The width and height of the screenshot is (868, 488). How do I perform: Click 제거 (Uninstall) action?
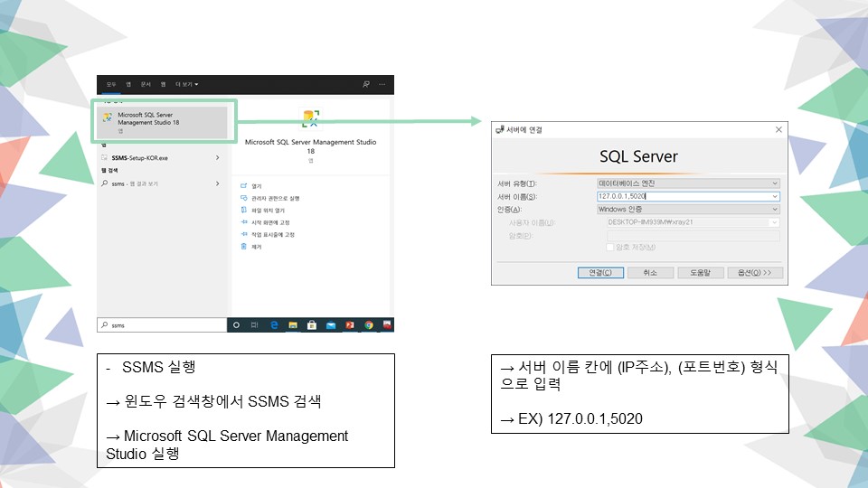point(256,248)
